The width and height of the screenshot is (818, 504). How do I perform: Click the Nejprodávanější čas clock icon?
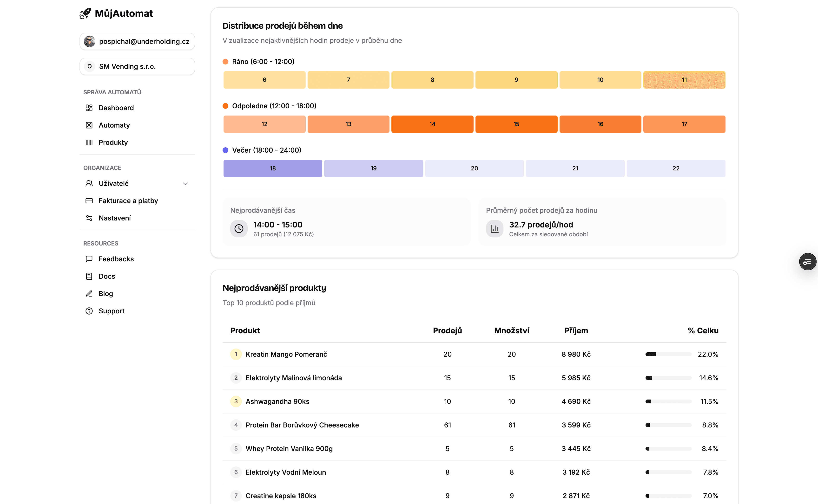(x=239, y=229)
